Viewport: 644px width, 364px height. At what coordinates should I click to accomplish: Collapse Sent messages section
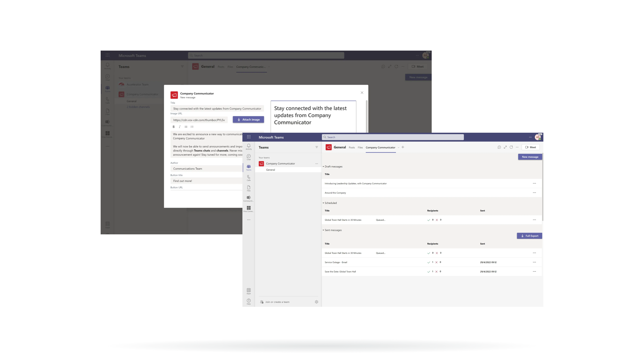[323, 230]
